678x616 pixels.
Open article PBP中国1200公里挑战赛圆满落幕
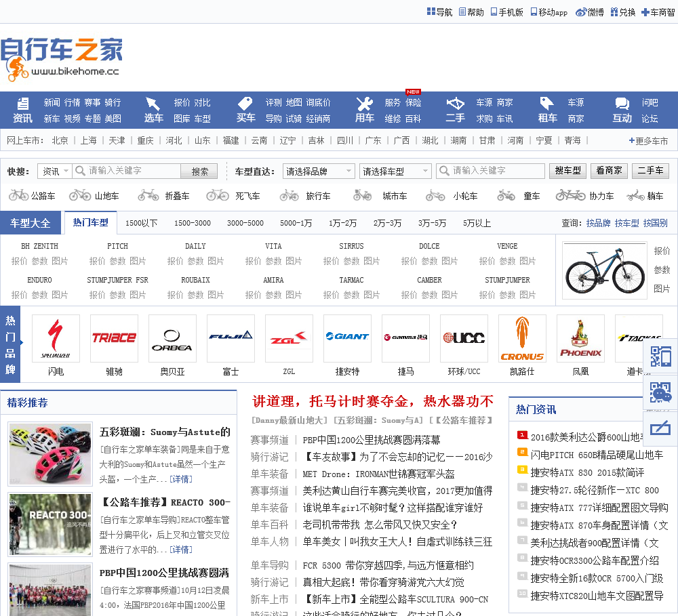coord(372,440)
